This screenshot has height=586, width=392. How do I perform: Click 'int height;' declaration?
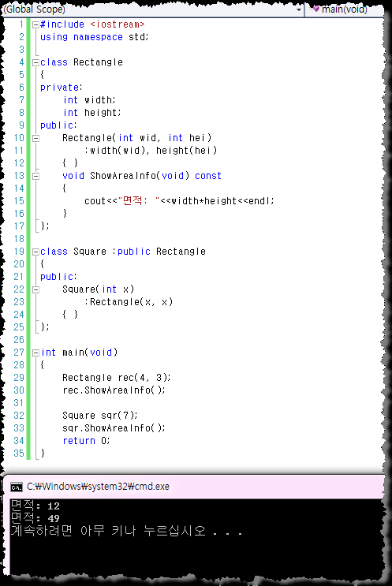92,113
